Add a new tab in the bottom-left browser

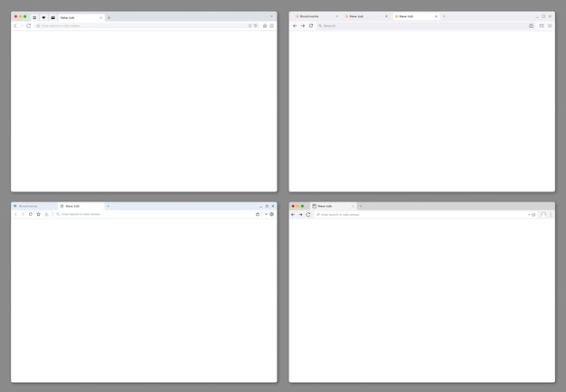(x=108, y=206)
